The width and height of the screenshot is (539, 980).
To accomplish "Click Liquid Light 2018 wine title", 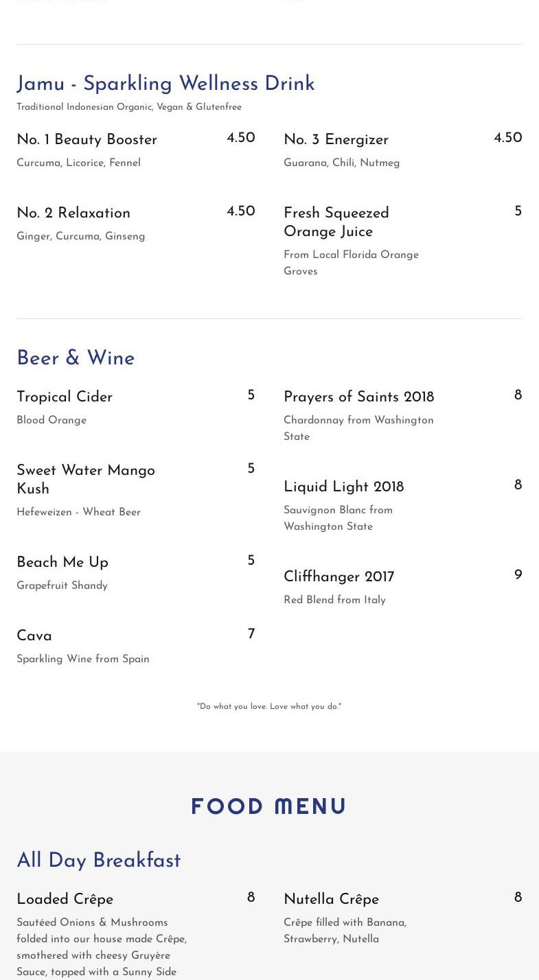I will point(343,487).
